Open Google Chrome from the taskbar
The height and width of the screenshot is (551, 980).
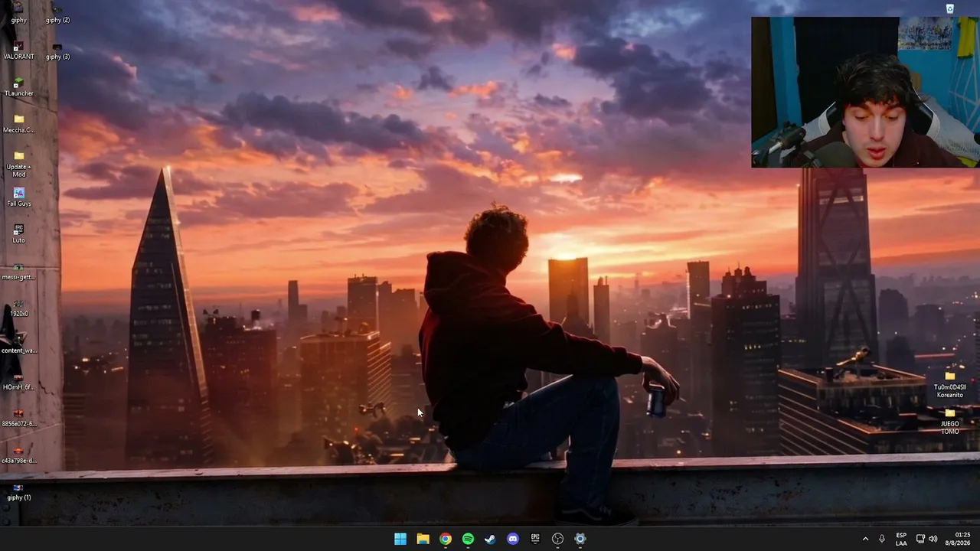(446, 539)
